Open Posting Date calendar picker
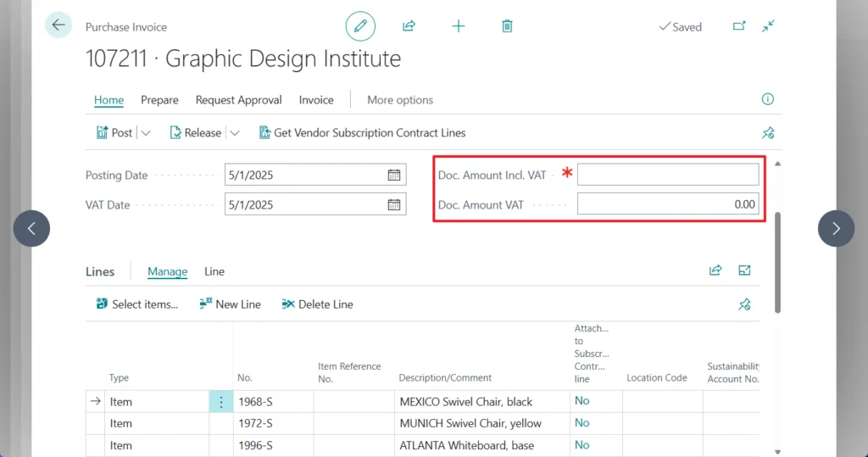This screenshot has height=457, width=868. point(394,176)
